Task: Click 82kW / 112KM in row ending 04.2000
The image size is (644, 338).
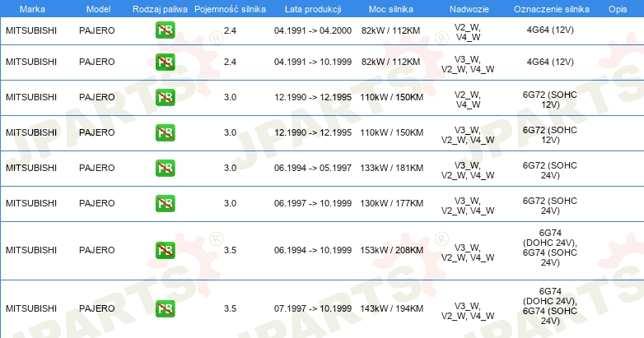Action: click(x=391, y=30)
